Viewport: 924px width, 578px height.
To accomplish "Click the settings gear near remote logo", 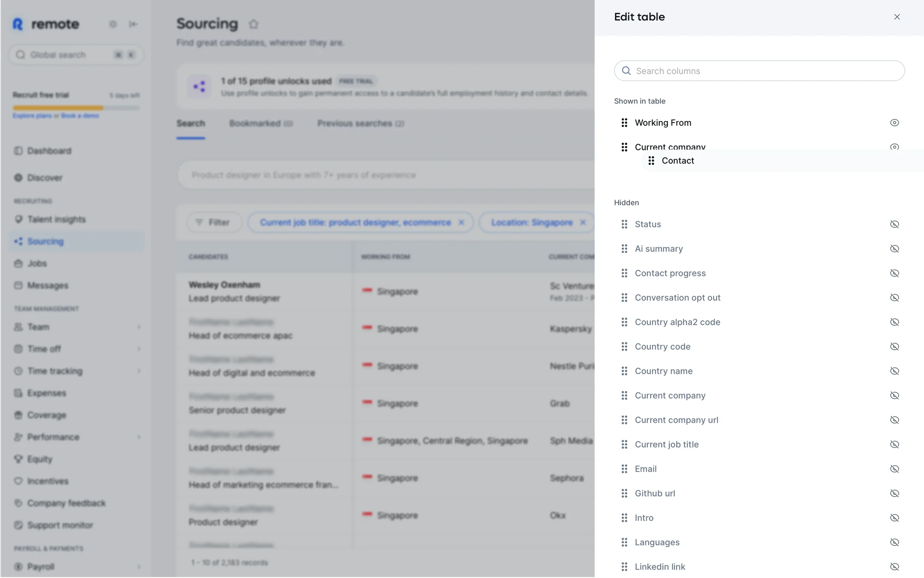I will (113, 24).
